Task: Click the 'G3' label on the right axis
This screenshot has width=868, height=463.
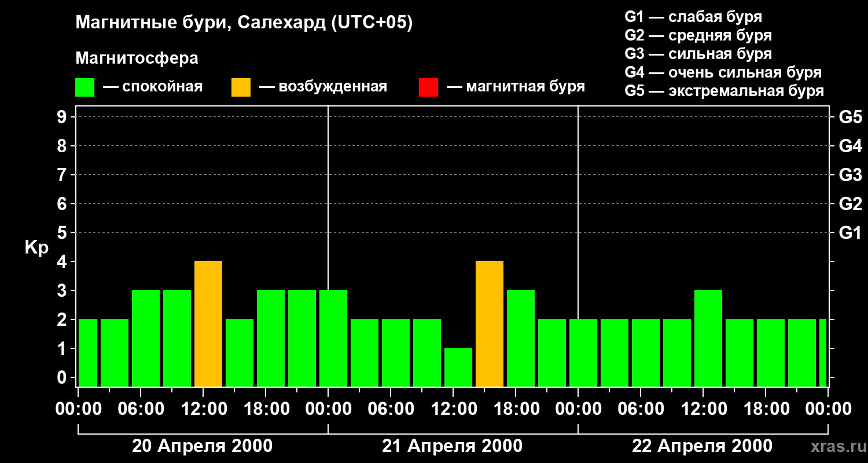Action: click(x=851, y=175)
